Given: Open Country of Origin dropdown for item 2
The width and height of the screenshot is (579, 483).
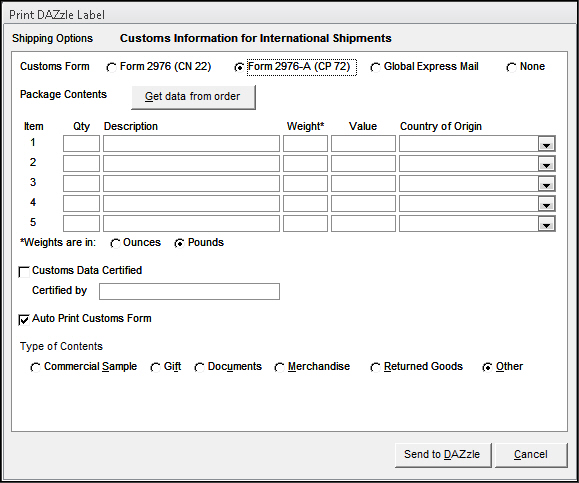Looking at the screenshot, I should pyautogui.click(x=547, y=164).
